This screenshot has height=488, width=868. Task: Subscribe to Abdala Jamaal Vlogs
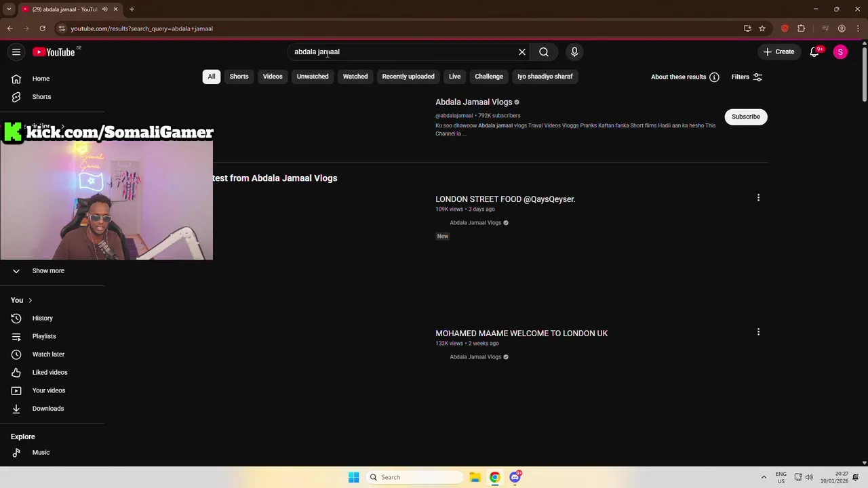click(746, 117)
